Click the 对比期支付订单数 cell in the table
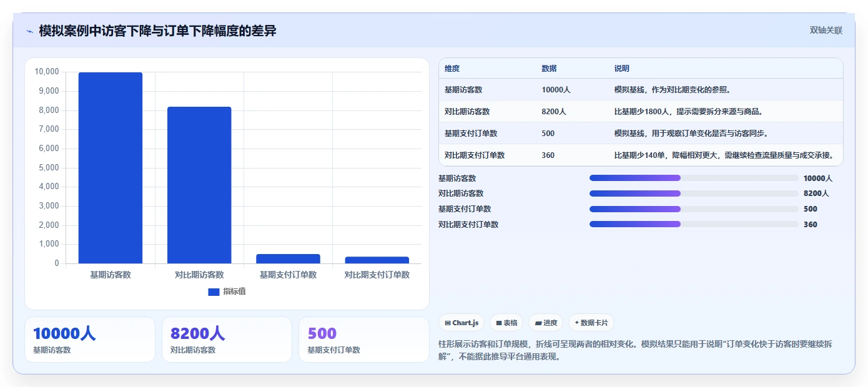868x387 pixels. pos(475,155)
